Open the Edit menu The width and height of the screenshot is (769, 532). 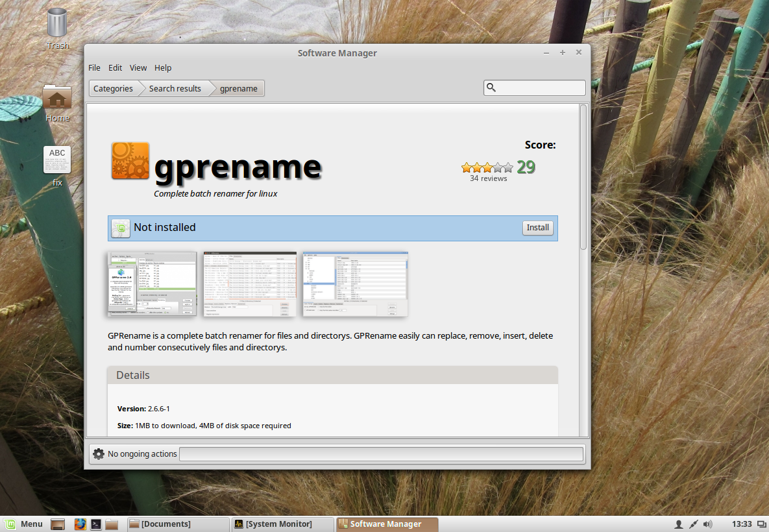(115, 67)
